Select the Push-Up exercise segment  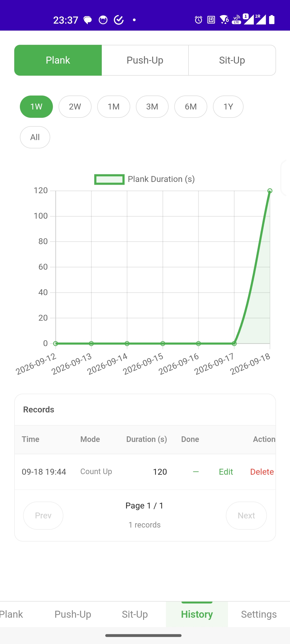pos(145,60)
